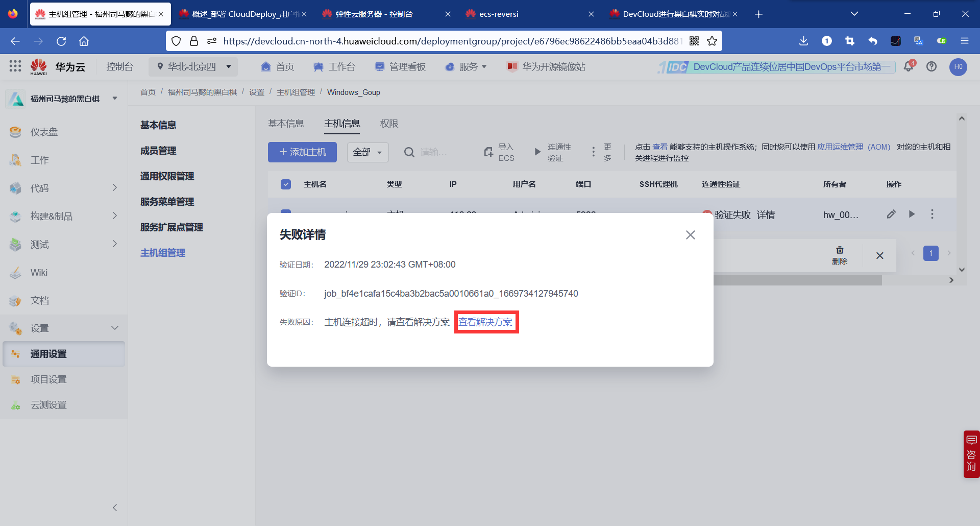Screen dimensions: 980x526
Task: Click the 导入ECS import icon
Action: 488,152
